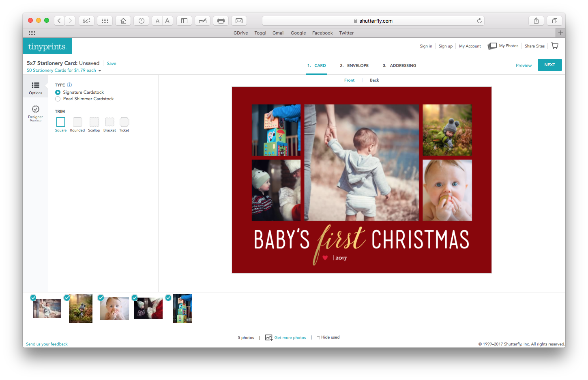Open the shopping cart icon
Image resolution: width=588 pixels, height=380 pixels.
[555, 46]
